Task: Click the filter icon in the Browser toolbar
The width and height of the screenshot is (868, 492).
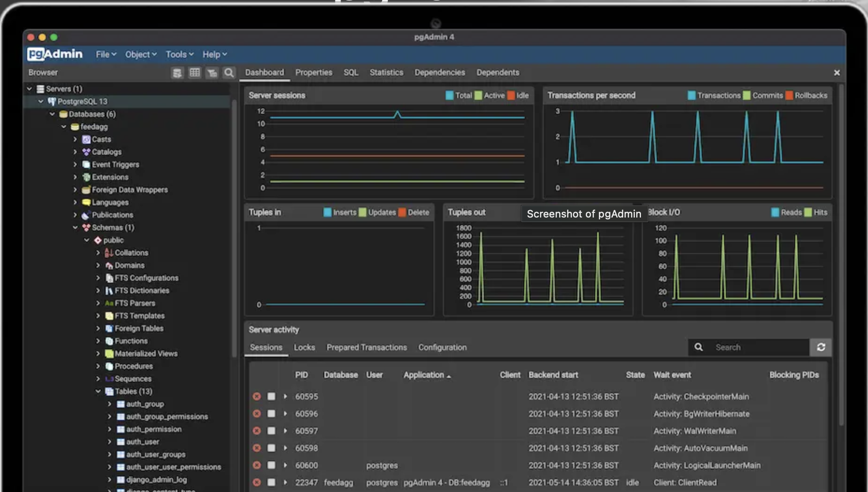Action: coord(212,73)
